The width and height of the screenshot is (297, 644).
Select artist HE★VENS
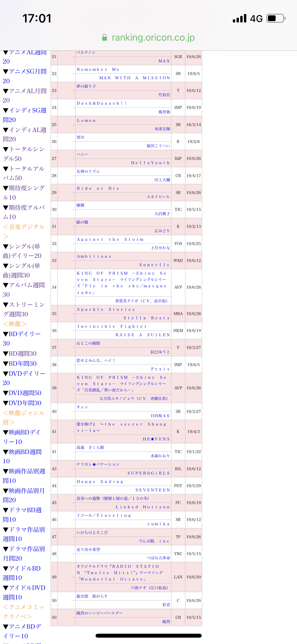[x=157, y=439]
